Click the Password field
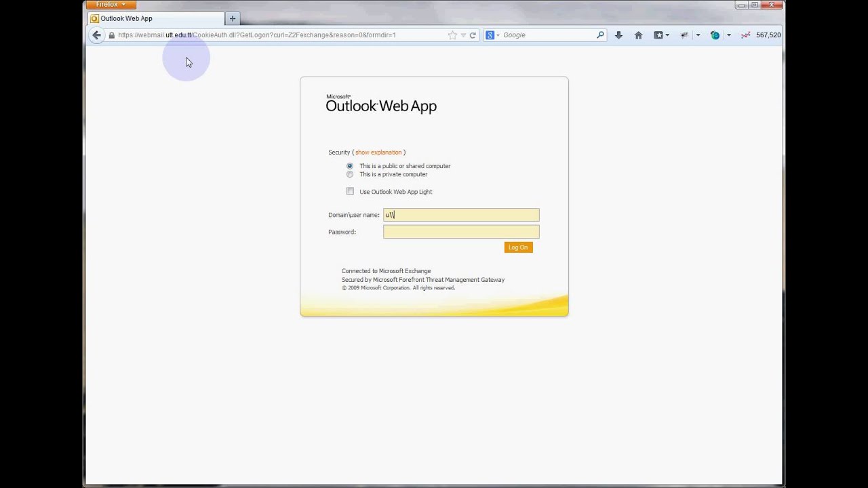Screen dimensions: 868x488 point(461,232)
